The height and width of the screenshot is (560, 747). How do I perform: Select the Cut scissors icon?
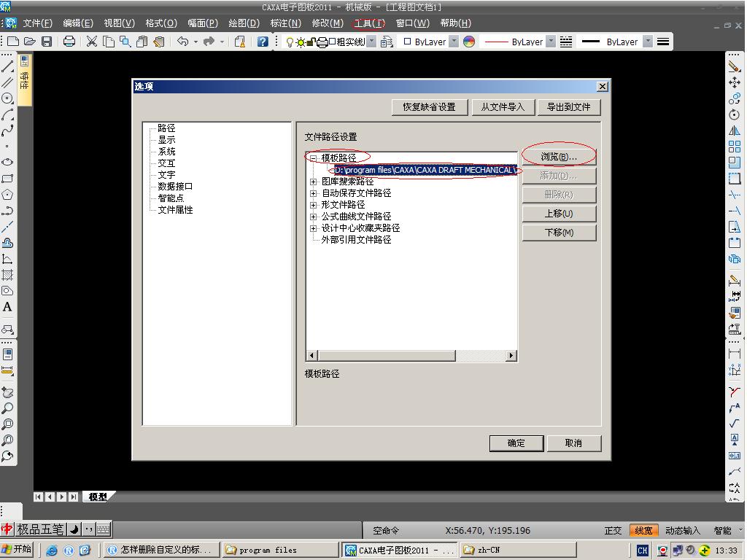[x=91, y=42]
